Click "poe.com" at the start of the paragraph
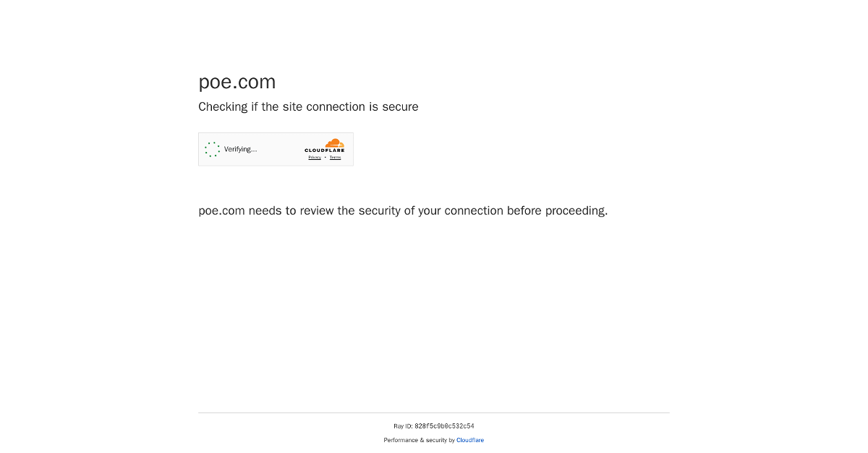This screenshot has height=453, width=868. pyautogui.click(x=221, y=211)
